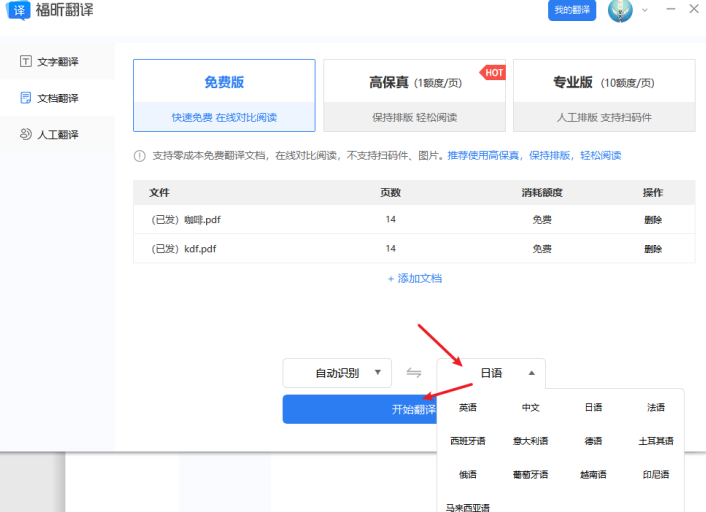This screenshot has height=512, width=706.
Task: Click the 人工翻译 person icon
Action: 26,134
